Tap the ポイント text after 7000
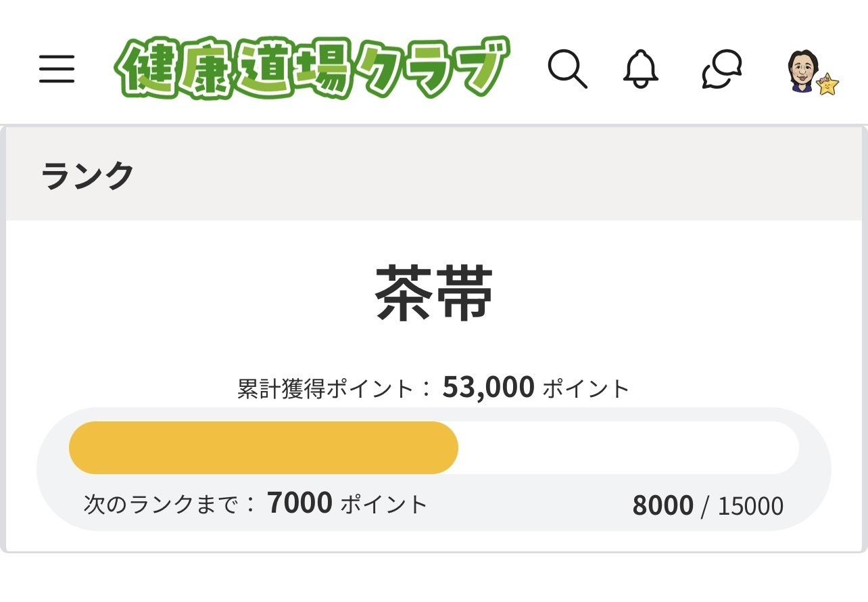The width and height of the screenshot is (868, 602). 384,505
